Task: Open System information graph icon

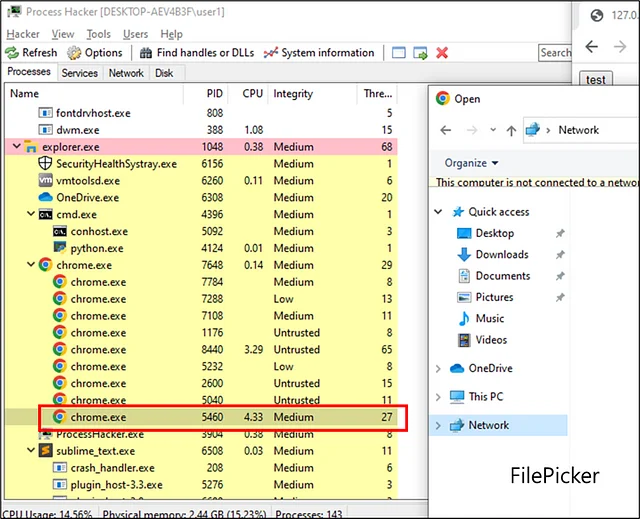Action: click(x=271, y=52)
